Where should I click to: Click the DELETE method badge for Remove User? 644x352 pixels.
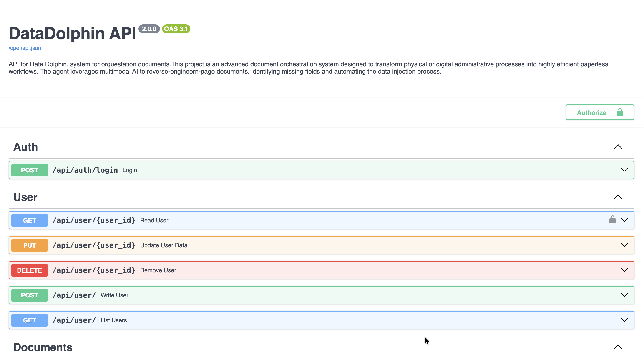coord(30,270)
